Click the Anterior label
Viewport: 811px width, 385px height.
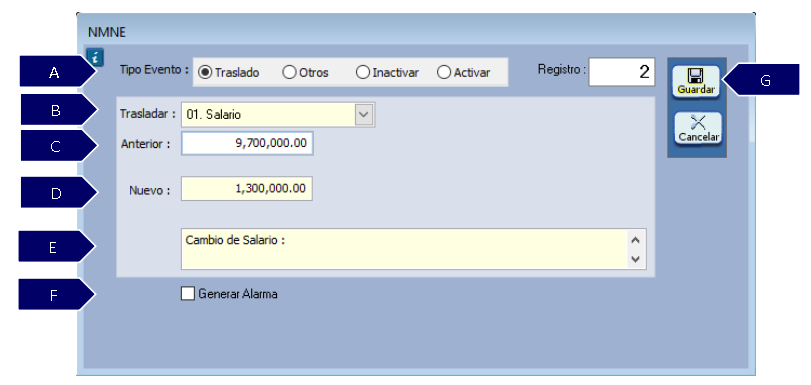pyautogui.click(x=146, y=143)
